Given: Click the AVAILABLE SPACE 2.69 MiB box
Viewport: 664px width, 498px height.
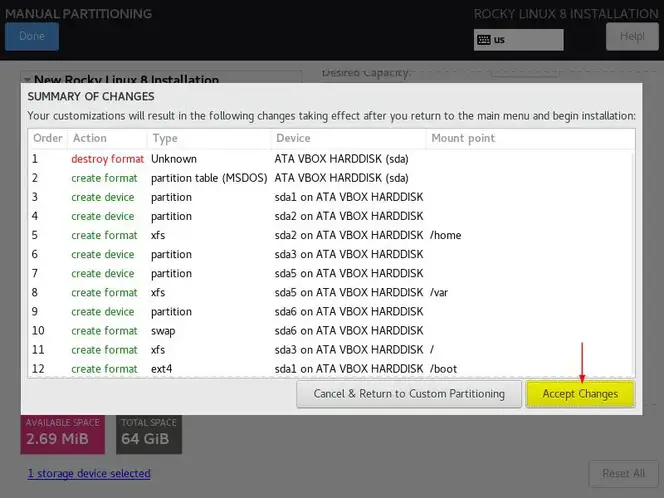Looking at the screenshot, I should click(x=63, y=434).
